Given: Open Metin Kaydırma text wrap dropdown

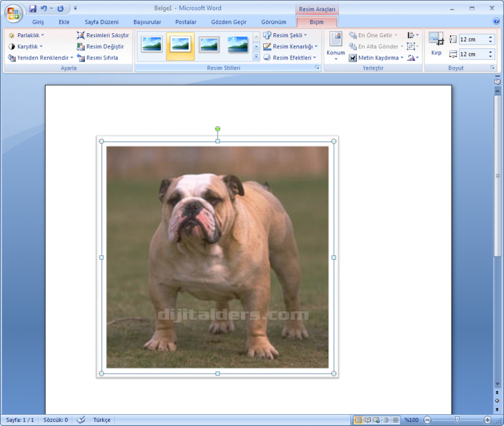Looking at the screenshot, I should [x=376, y=57].
